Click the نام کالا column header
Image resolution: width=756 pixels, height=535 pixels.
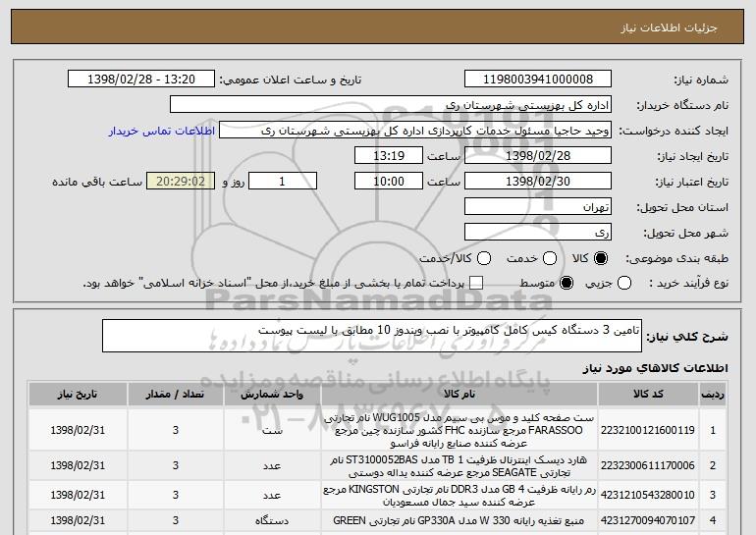point(459,395)
